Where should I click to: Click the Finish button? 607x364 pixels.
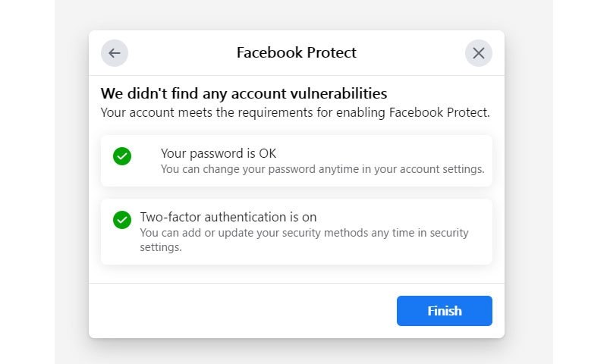click(x=445, y=311)
